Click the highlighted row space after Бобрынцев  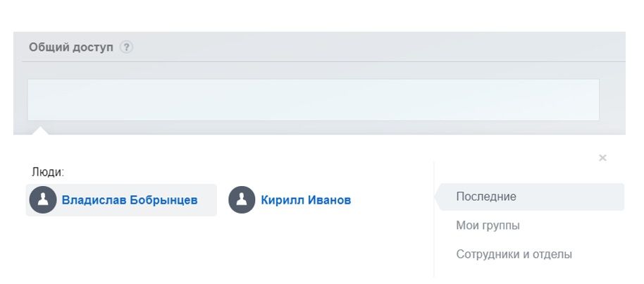207,200
